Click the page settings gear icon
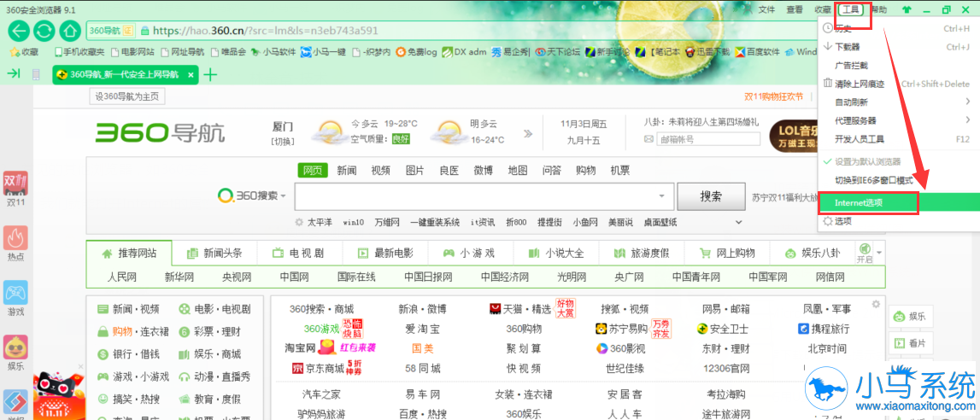Screen dimensions: 980x420 click(876, 305)
